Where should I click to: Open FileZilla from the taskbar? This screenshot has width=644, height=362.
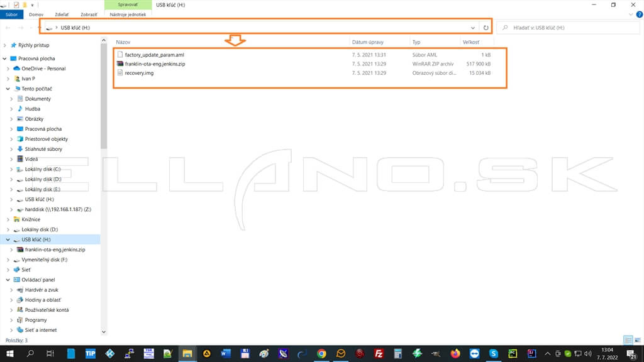pyautogui.click(x=379, y=353)
